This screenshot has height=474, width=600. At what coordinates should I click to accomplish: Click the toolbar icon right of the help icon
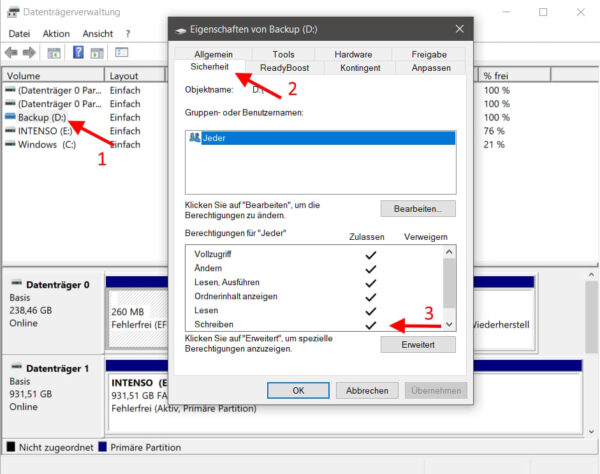point(97,53)
